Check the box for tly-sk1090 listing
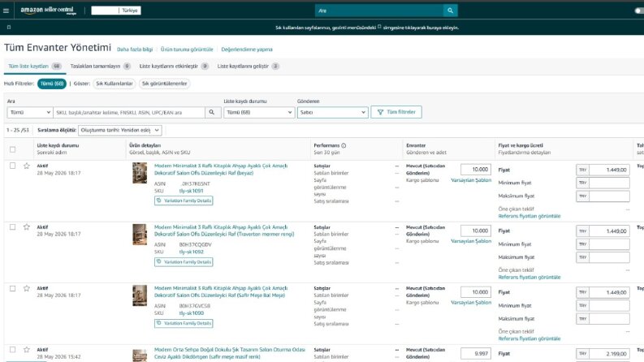This screenshot has height=362, width=644. 13,288
